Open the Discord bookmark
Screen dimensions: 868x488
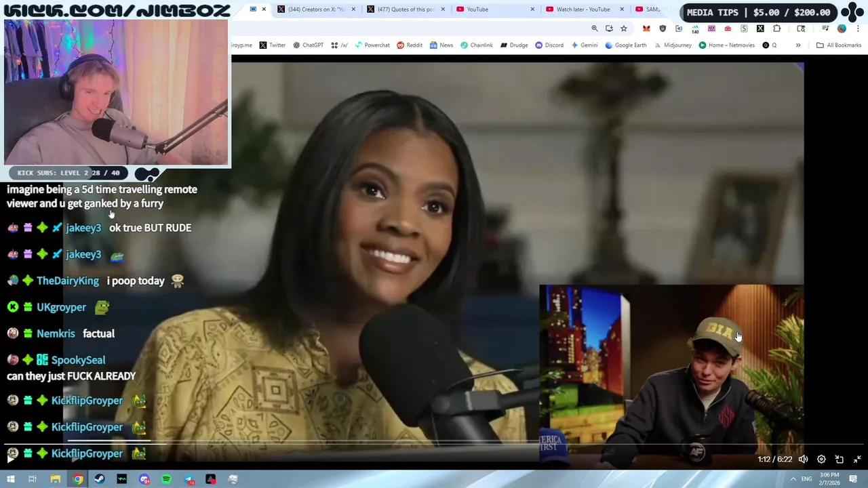coord(549,45)
